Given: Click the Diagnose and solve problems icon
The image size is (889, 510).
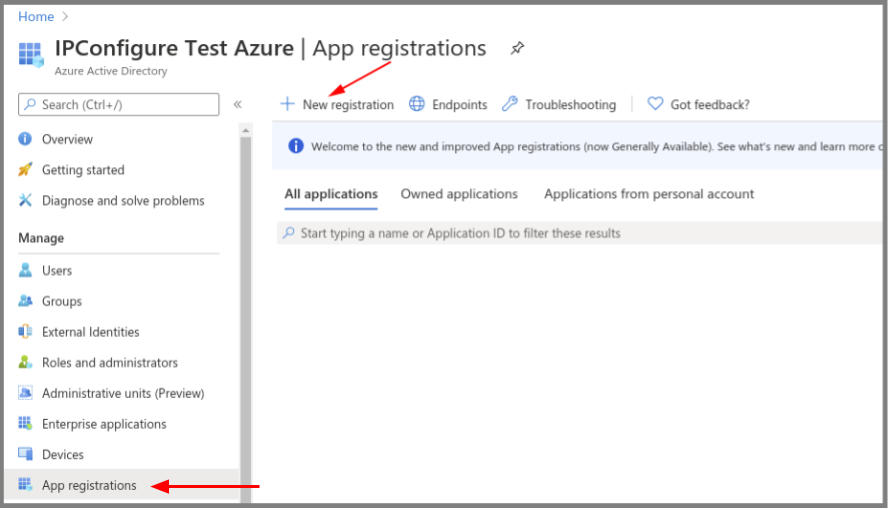Looking at the screenshot, I should [x=26, y=200].
